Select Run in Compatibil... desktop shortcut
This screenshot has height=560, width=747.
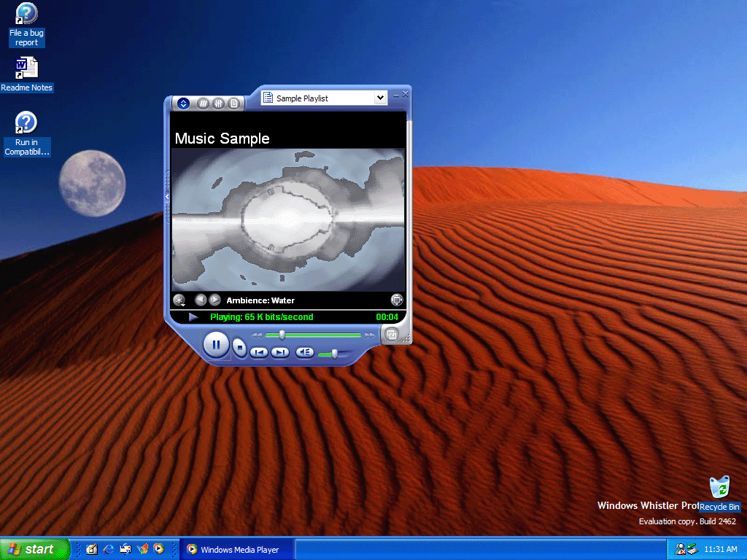(26, 134)
